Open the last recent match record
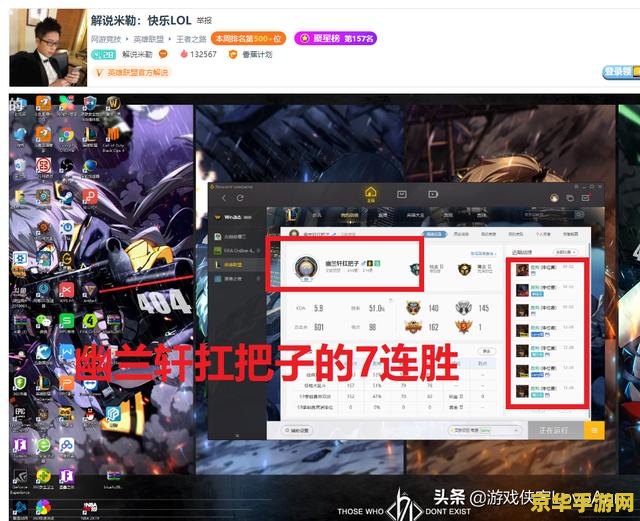 (546, 391)
